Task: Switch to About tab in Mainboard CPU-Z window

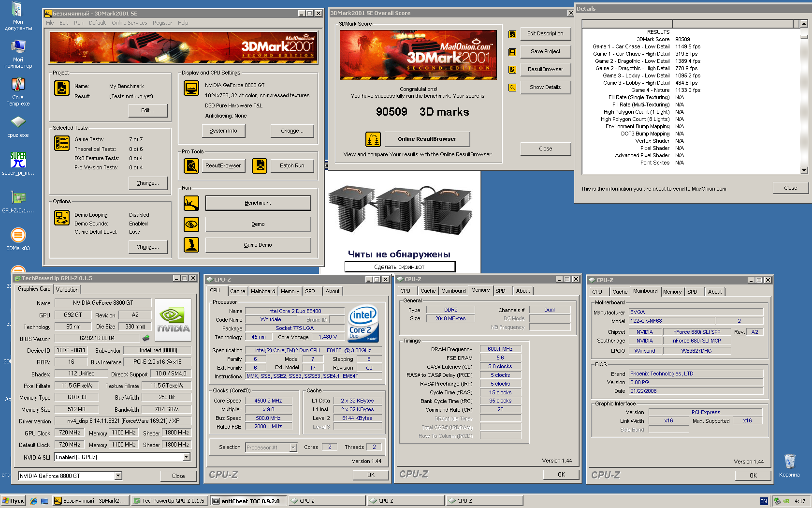Action: click(714, 292)
